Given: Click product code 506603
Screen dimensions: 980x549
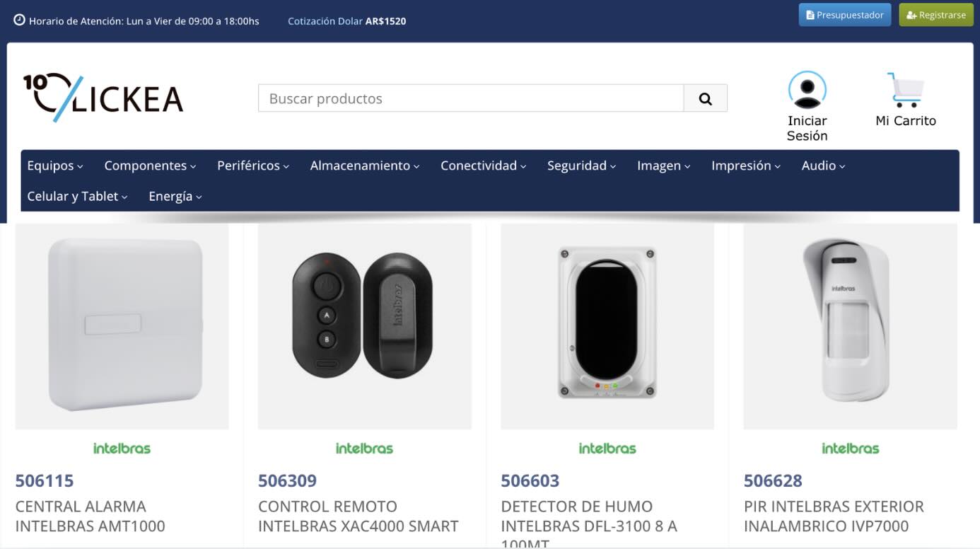Looking at the screenshot, I should [530, 481].
